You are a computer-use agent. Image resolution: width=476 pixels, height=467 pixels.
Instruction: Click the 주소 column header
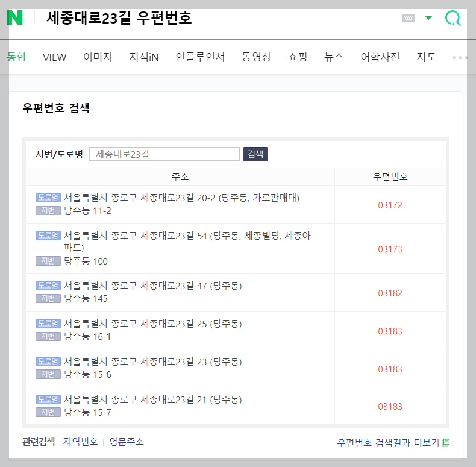(180, 177)
